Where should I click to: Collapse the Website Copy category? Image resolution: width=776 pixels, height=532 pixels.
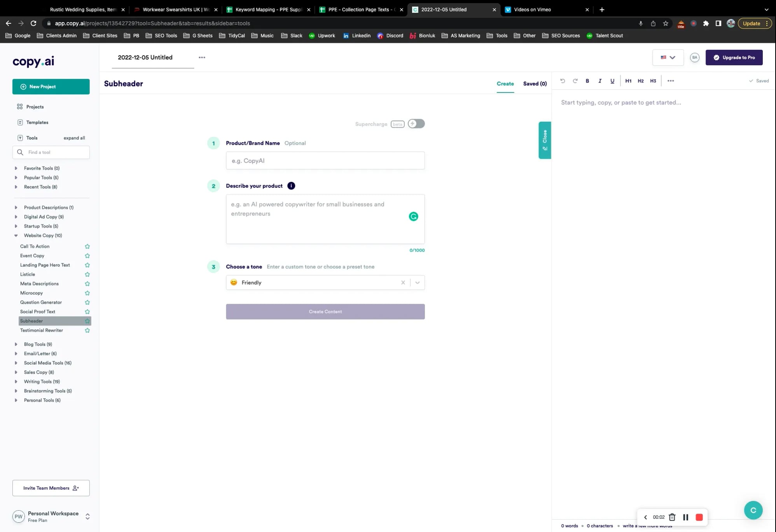point(16,236)
